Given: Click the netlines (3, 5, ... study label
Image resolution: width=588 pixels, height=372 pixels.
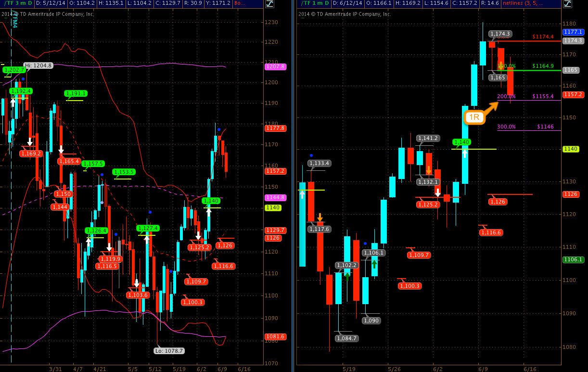Looking at the screenshot, I should pyautogui.click(x=523, y=3).
